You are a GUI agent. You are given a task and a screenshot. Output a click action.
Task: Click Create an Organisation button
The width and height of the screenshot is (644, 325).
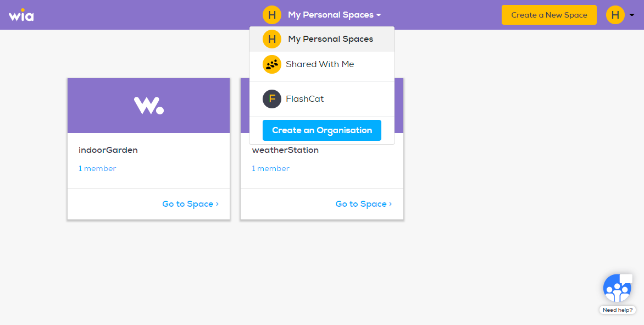tap(322, 130)
